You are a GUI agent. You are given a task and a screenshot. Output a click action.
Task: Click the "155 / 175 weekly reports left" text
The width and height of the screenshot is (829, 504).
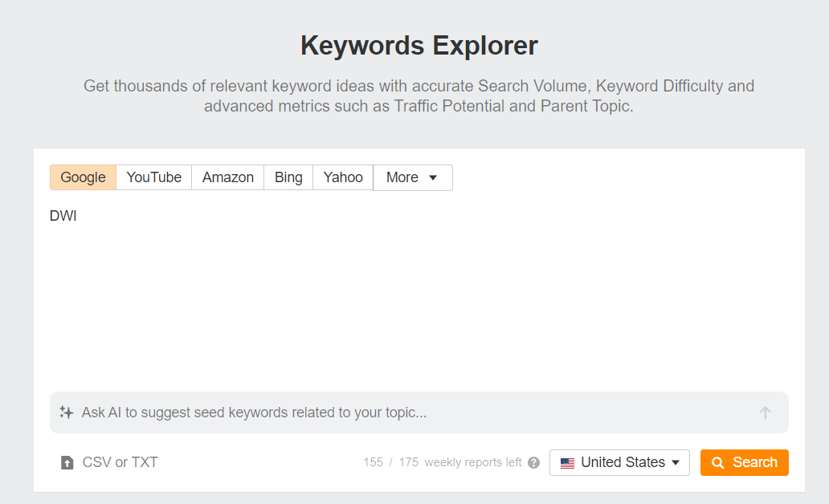(x=443, y=462)
